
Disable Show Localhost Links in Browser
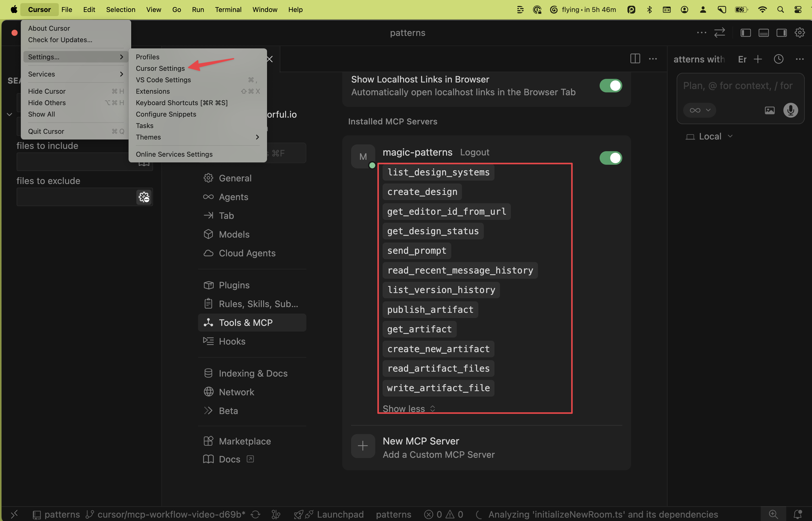[611, 85]
